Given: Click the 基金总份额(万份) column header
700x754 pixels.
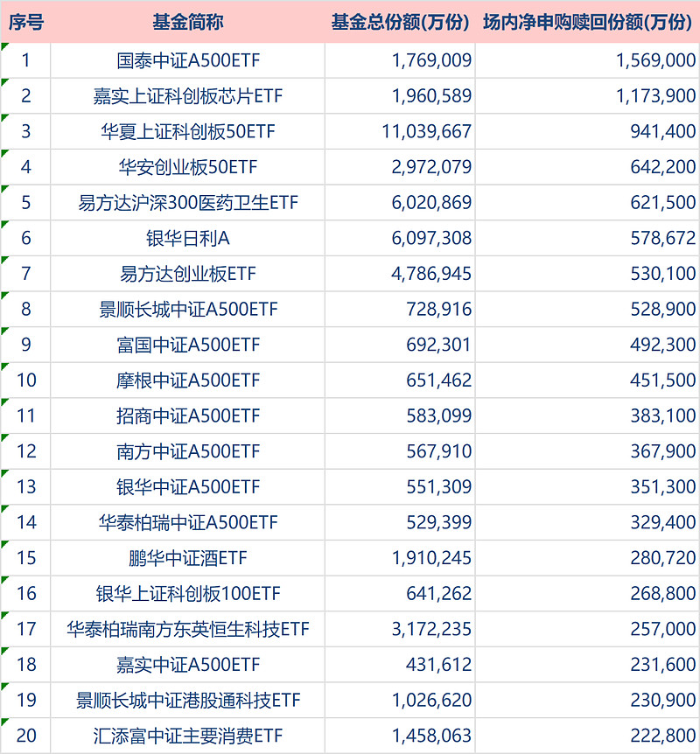Looking at the screenshot, I should [x=400, y=22].
